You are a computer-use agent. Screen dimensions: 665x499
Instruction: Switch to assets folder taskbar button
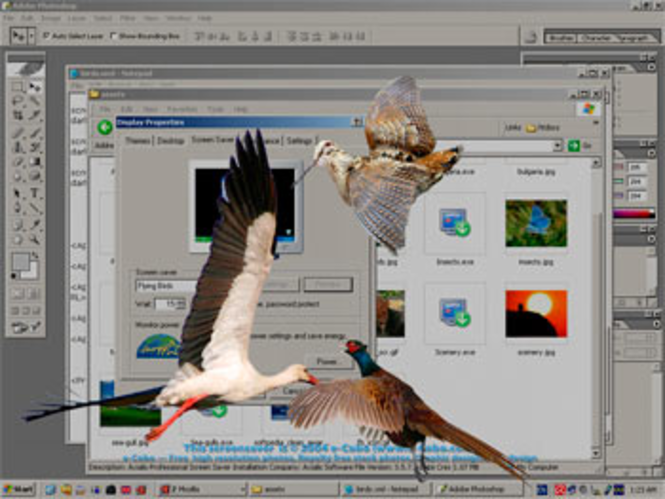pos(293,489)
